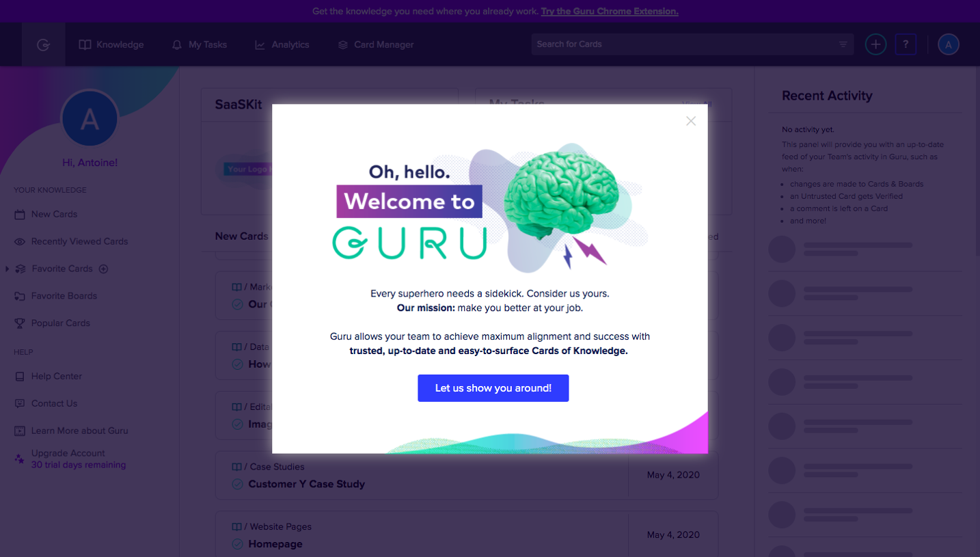The width and height of the screenshot is (980, 557).
Task: Open search filter options icon
Action: click(843, 44)
